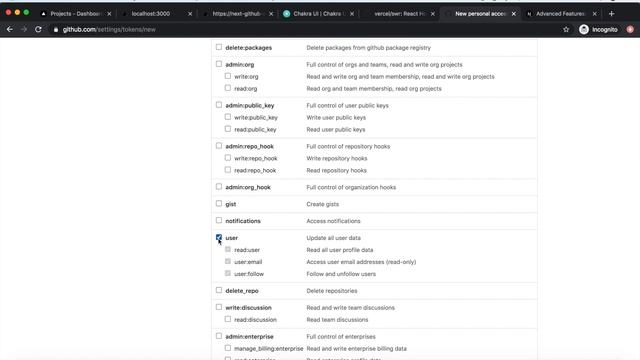Click the 'Read team discussions' text
The image size is (640, 360).
click(337, 320)
